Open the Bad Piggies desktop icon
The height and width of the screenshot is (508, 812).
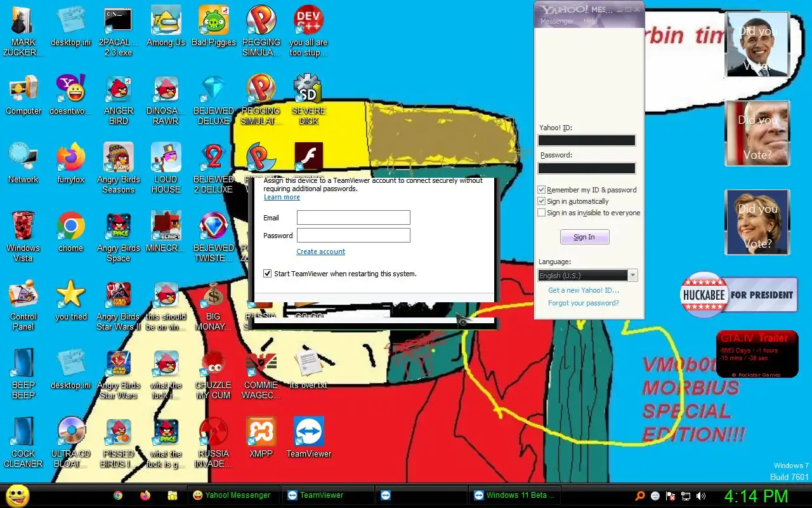coord(213,27)
